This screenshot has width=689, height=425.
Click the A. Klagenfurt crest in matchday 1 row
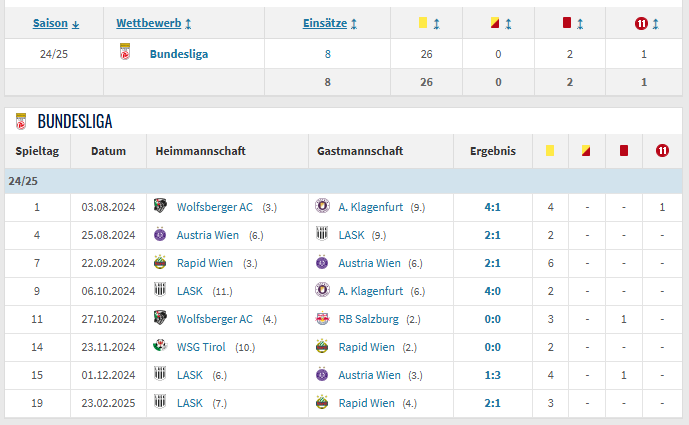pyautogui.click(x=322, y=207)
